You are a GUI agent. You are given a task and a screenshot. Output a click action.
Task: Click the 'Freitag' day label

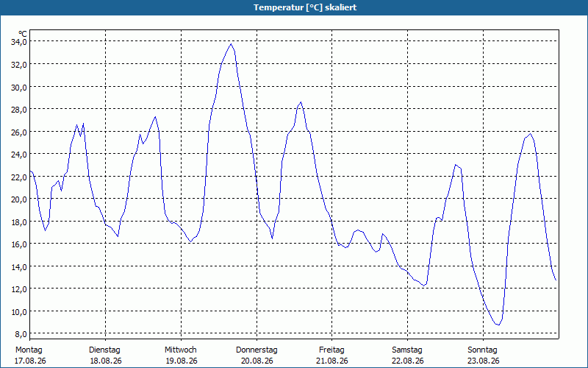pos(331,350)
